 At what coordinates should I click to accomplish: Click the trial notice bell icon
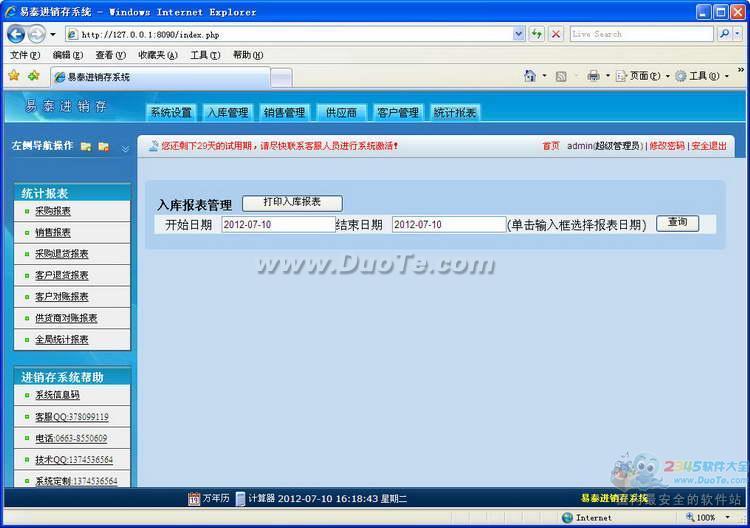154,146
